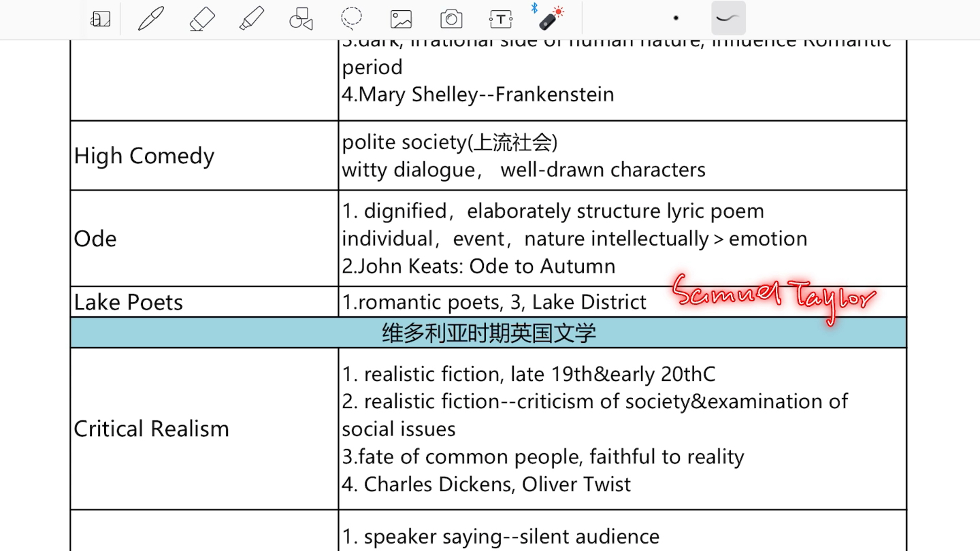The image size is (980, 551).
Task: Click '3.fate of common people, faithful to reality'
Action: [543, 456]
